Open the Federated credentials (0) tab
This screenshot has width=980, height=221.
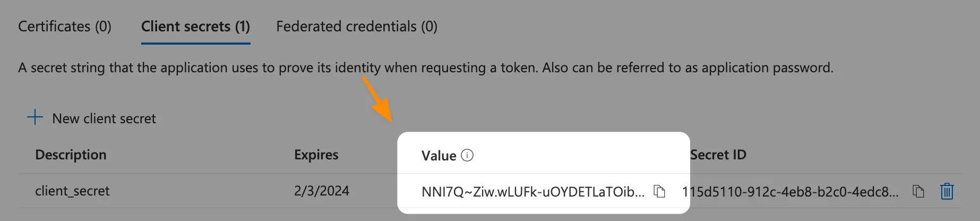coord(357,27)
